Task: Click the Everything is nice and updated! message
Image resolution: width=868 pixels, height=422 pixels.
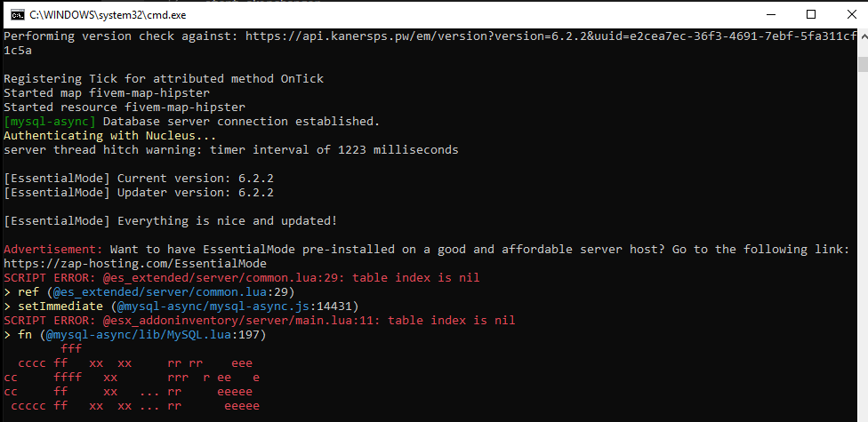Action: 227,220
